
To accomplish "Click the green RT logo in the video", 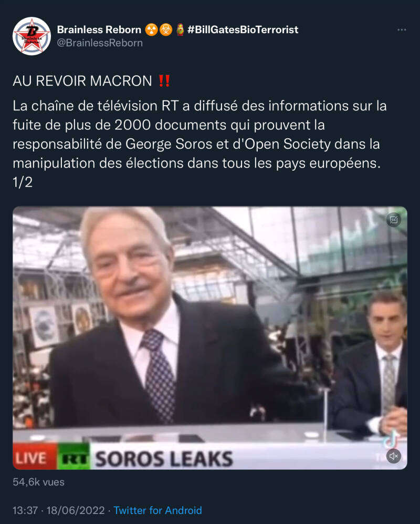I will tap(73, 457).
